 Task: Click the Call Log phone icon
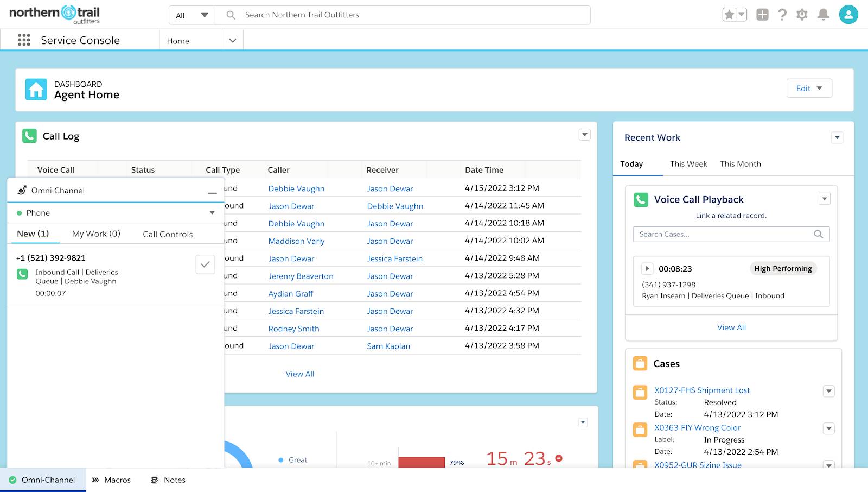pyautogui.click(x=29, y=136)
